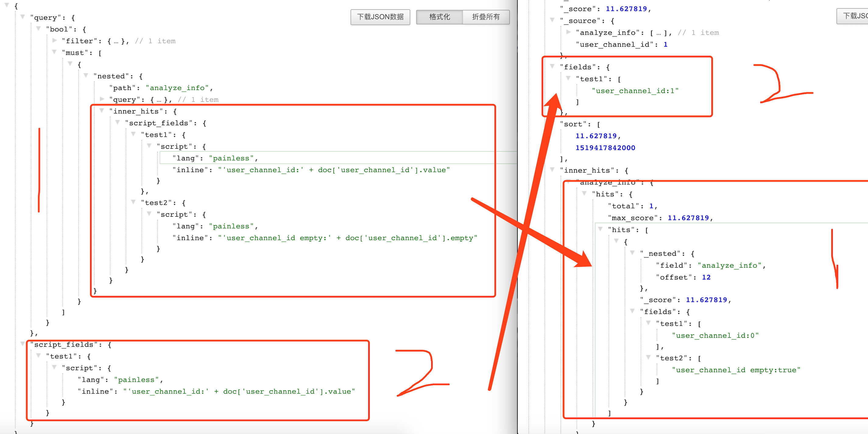868x434 pixels.
Task: Collapse the "bool" node
Action: (38, 28)
